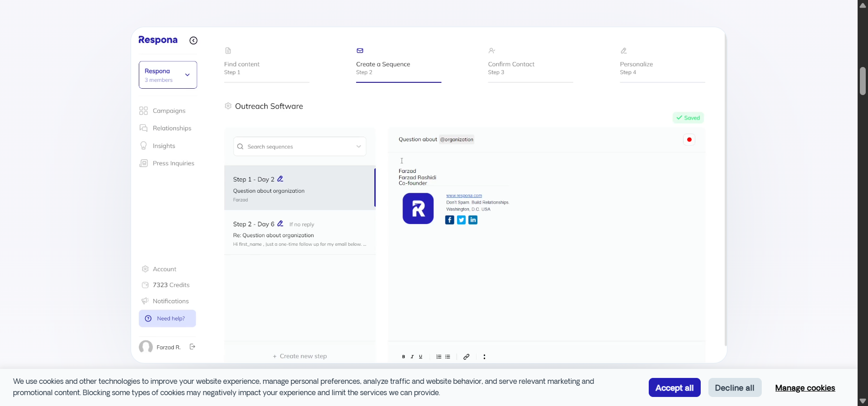This screenshot has width=868, height=406.
Task: Insert a link with the chain icon
Action: [466, 357]
